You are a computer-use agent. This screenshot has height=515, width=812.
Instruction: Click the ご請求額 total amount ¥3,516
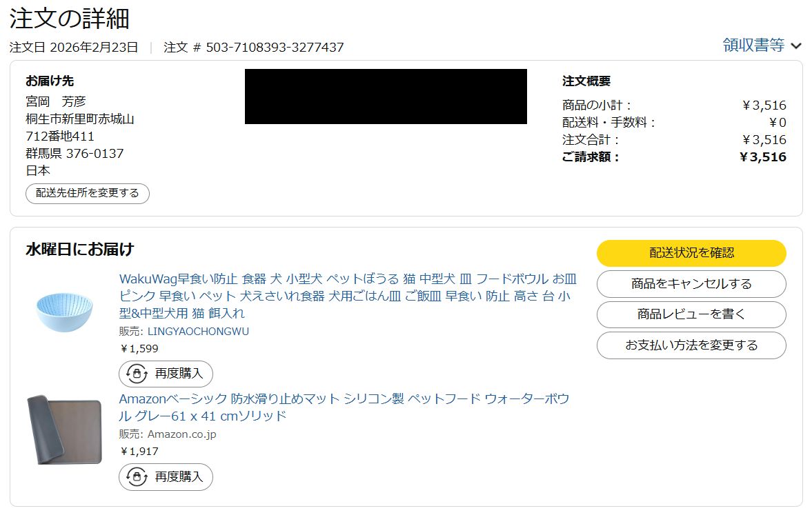point(762,157)
